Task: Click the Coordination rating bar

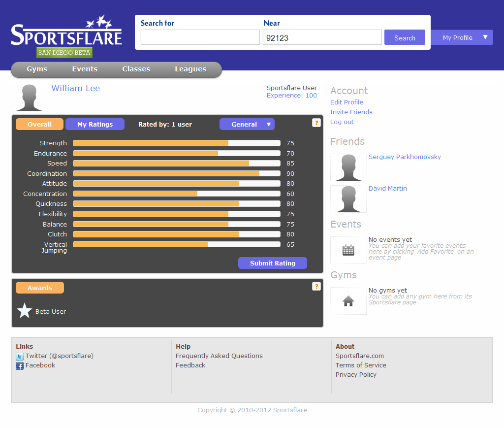Action: [x=177, y=174]
